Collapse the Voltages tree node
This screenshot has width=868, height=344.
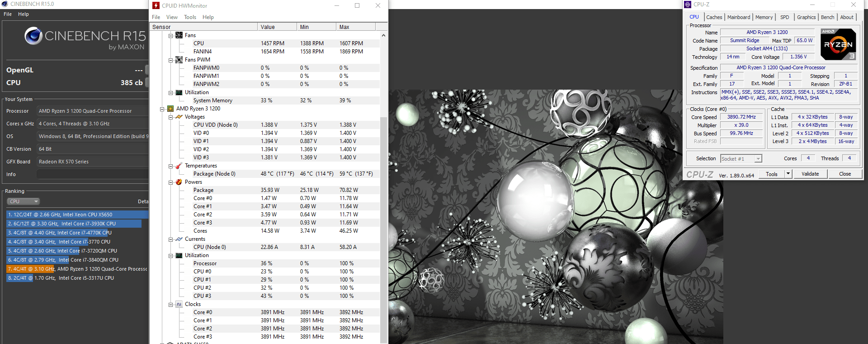(171, 117)
